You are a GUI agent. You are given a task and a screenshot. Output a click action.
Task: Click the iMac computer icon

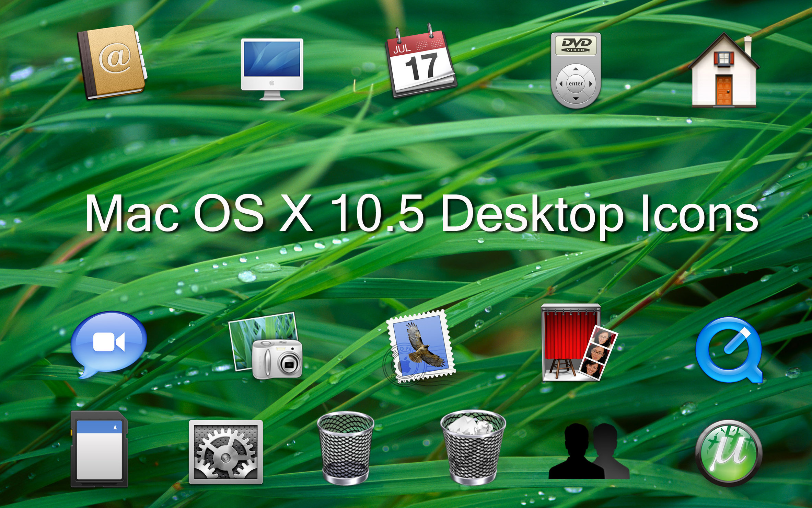tap(272, 69)
